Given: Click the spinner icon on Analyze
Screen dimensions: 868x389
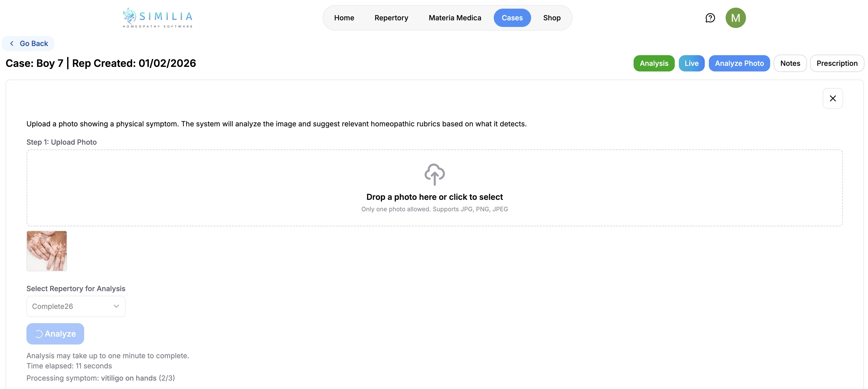Looking at the screenshot, I should coord(39,334).
